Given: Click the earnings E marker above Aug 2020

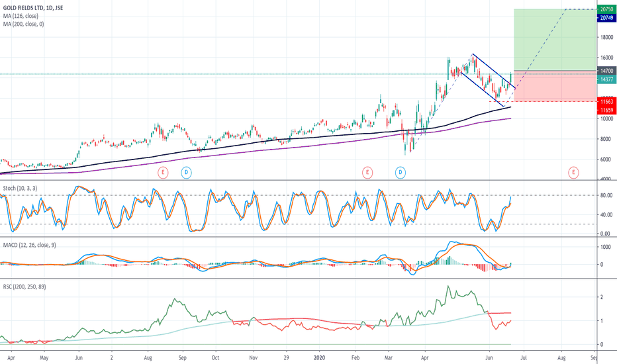Looking at the screenshot, I should coord(573,172).
